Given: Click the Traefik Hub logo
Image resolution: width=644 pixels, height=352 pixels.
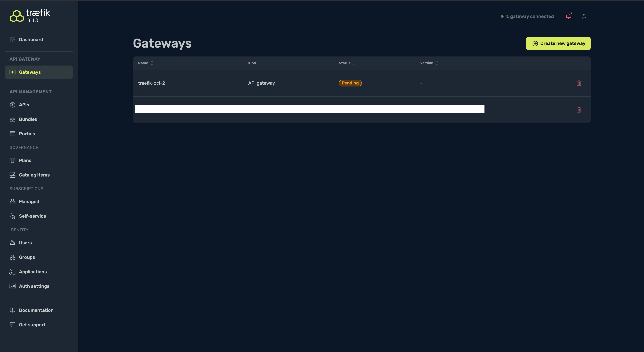Looking at the screenshot, I should 30,16.
